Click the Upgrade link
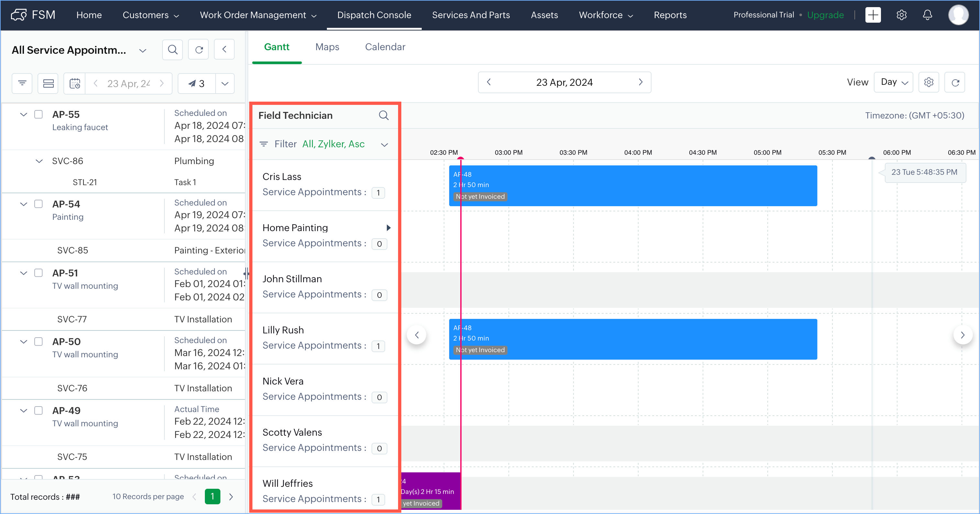 [x=825, y=15]
